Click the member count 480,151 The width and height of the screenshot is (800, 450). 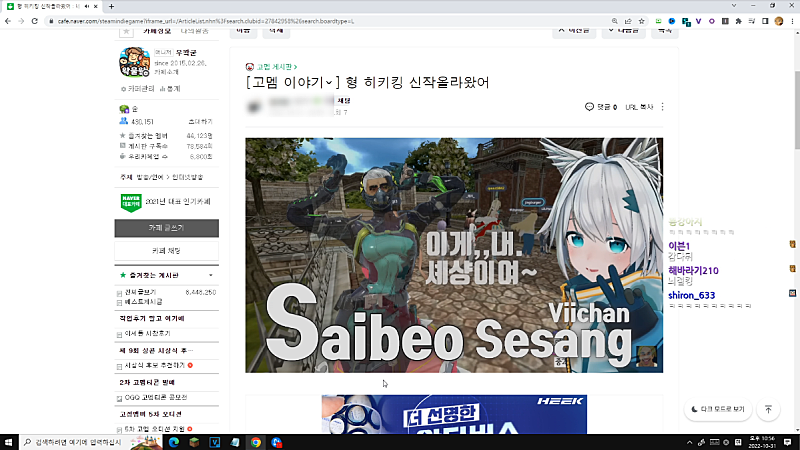pos(142,122)
